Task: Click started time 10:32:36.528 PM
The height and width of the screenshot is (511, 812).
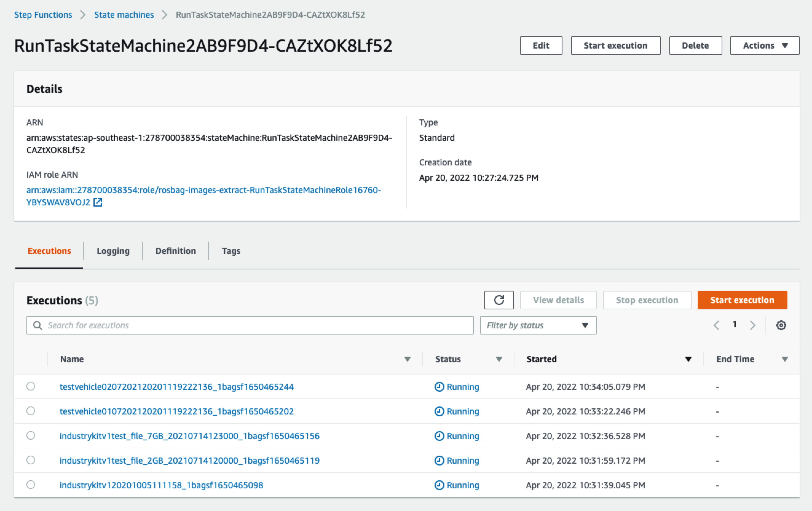Action: (585, 436)
